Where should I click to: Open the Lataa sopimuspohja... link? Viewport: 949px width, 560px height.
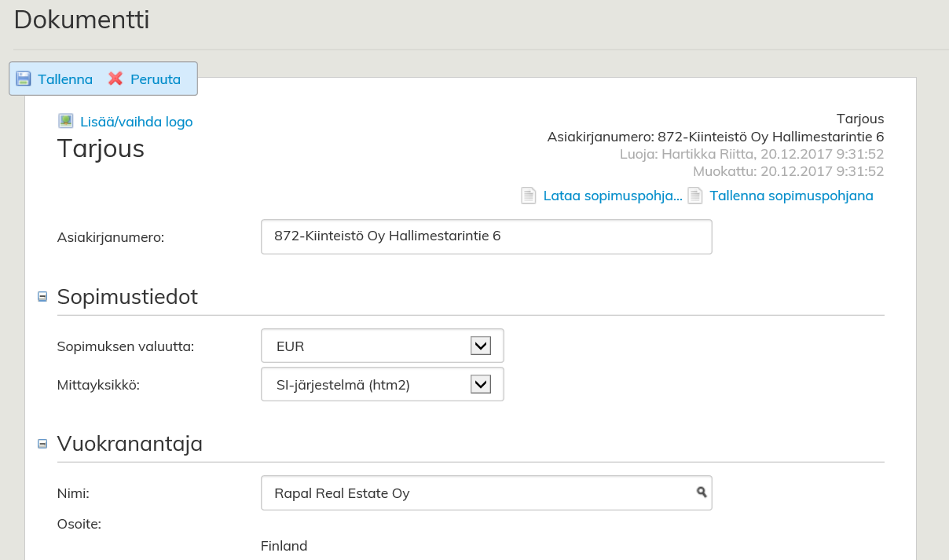pyautogui.click(x=613, y=196)
